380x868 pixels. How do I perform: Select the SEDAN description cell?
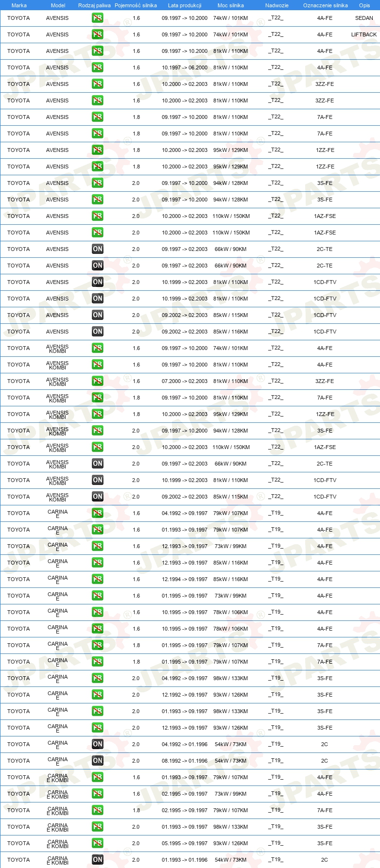coord(364,18)
